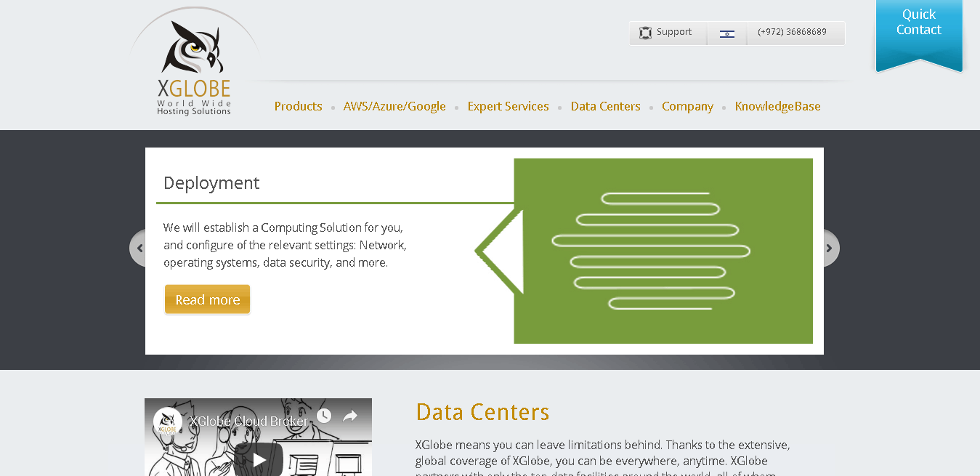980x476 pixels.
Task: Open the Products menu
Action: click(299, 106)
